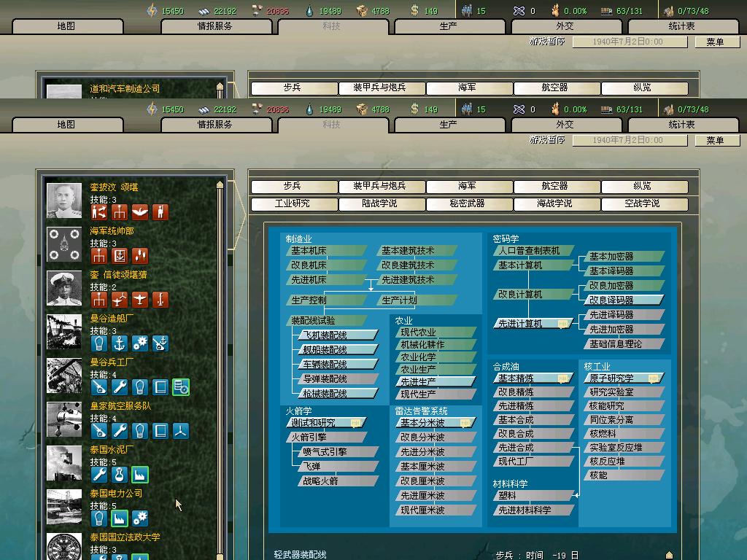This screenshot has width=747, height=560.
Task: Click the blueprint icon on 原子研究学
Action: click(x=653, y=378)
